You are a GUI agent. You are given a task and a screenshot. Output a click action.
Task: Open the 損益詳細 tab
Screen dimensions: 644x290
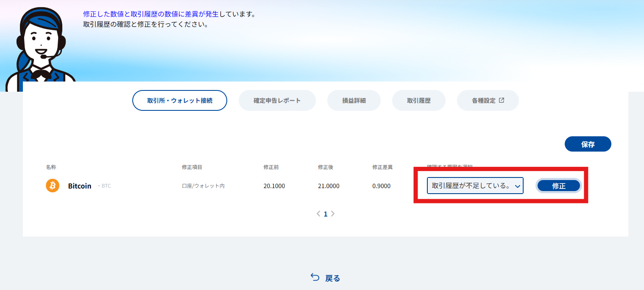(x=354, y=101)
